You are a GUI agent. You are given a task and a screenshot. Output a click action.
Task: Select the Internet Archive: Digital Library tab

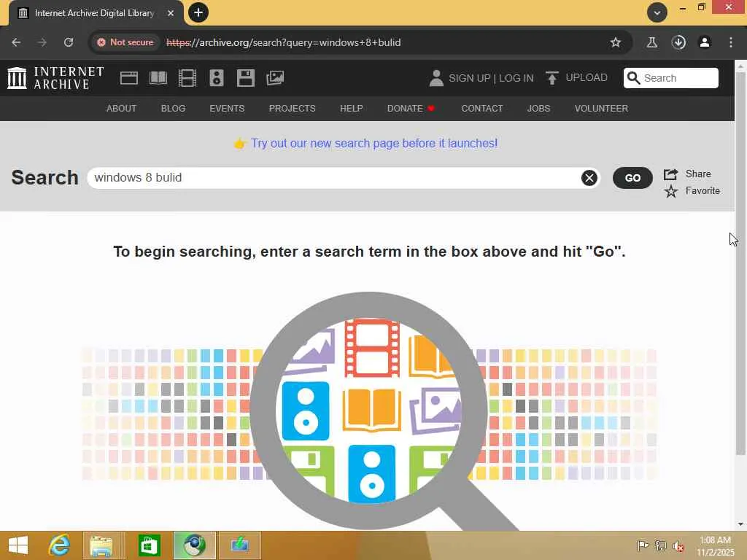[94, 13]
